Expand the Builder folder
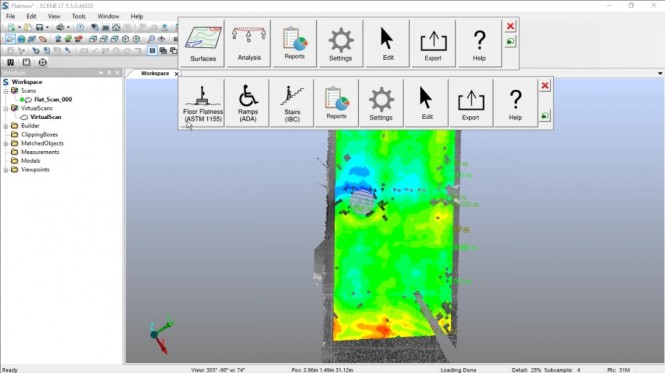665x373 pixels. point(6,126)
